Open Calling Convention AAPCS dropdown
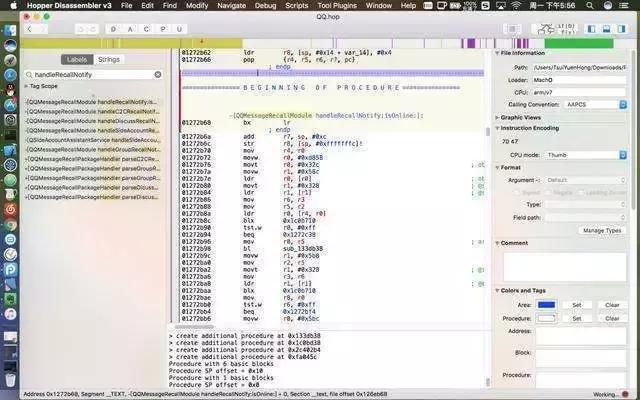The width and height of the screenshot is (640, 400). click(595, 104)
